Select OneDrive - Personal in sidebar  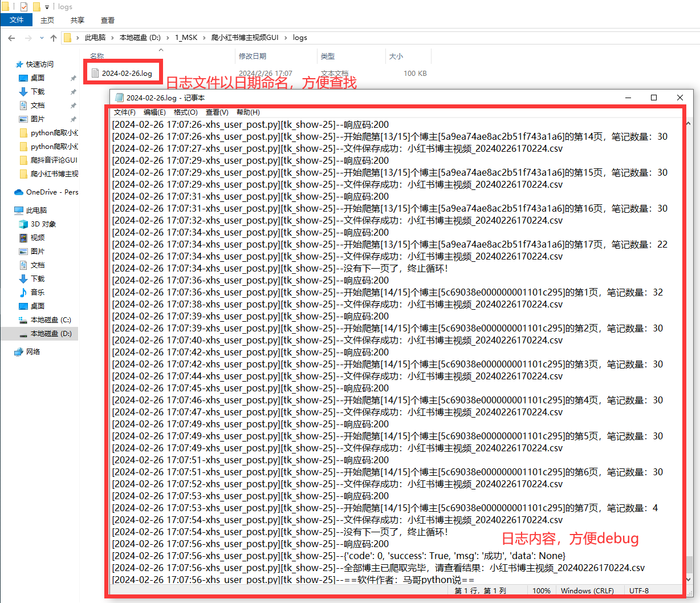point(46,192)
